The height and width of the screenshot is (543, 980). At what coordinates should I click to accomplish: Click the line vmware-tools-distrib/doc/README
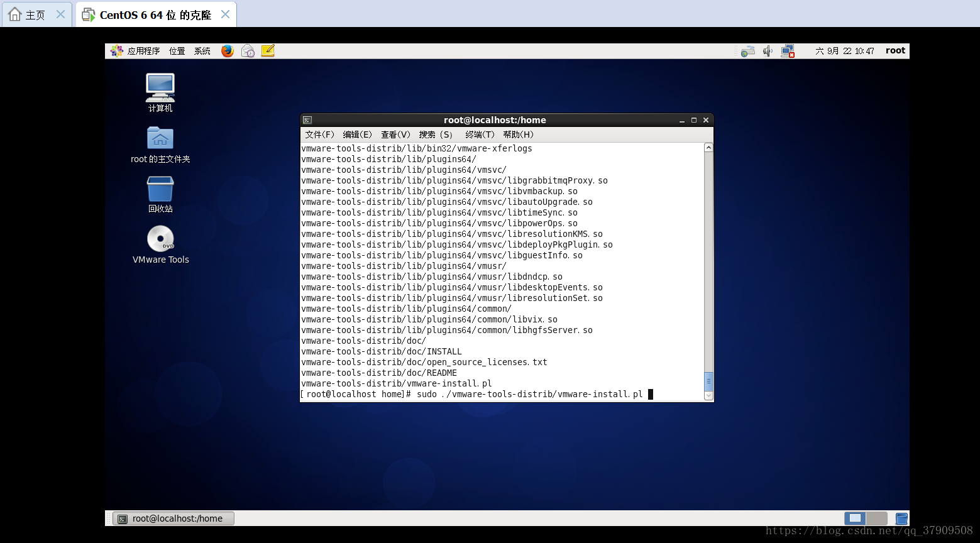pyautogui.click(x=379, y=373)
